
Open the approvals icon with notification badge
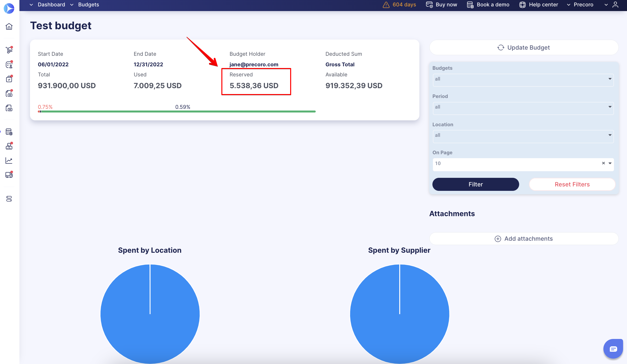pyautogui.click(x=9, y=65)
